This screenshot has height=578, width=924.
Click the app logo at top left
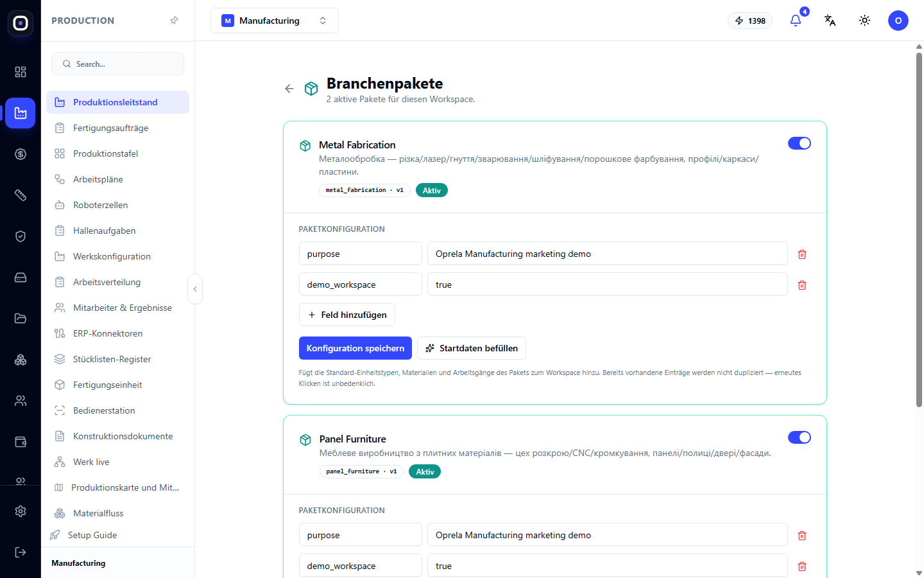[21, 23]
